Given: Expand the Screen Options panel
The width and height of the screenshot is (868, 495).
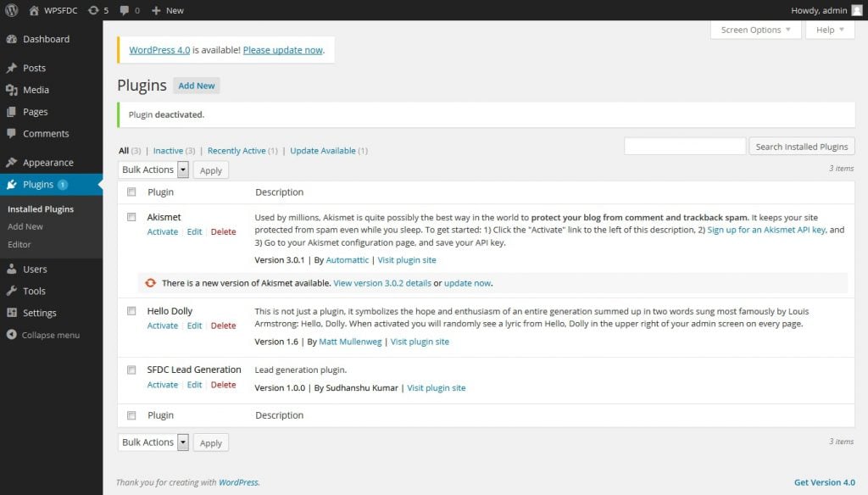Looking at the screenshot, I should pos(754,30).
